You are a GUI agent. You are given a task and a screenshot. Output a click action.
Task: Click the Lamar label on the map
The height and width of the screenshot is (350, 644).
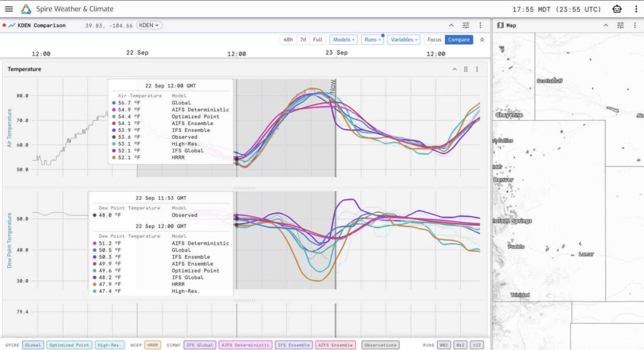click(586, 254)
